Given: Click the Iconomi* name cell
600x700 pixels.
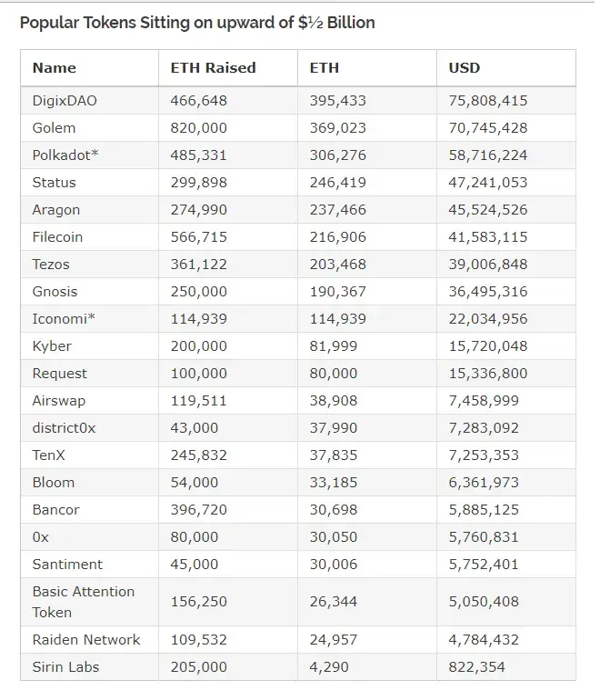Looking at the screenshot, I should (64, 318).
